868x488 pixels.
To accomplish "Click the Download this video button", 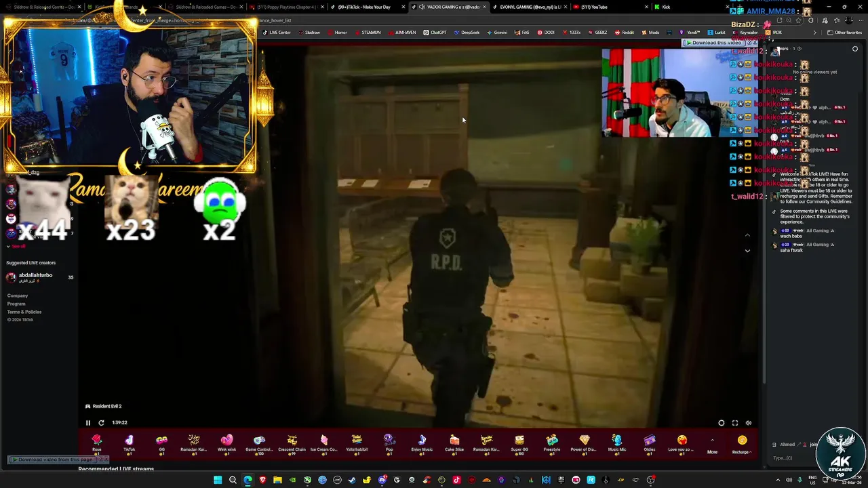I will (716, 43).
